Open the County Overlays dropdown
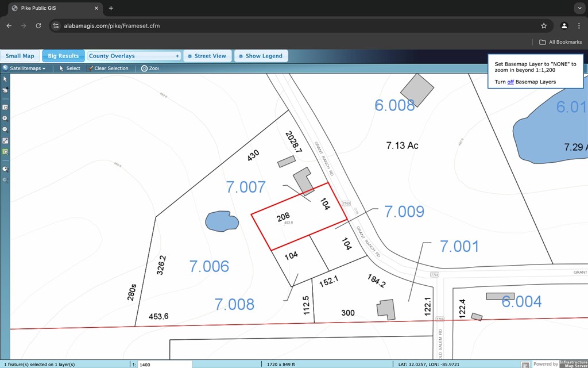 [x=134, y=56]
